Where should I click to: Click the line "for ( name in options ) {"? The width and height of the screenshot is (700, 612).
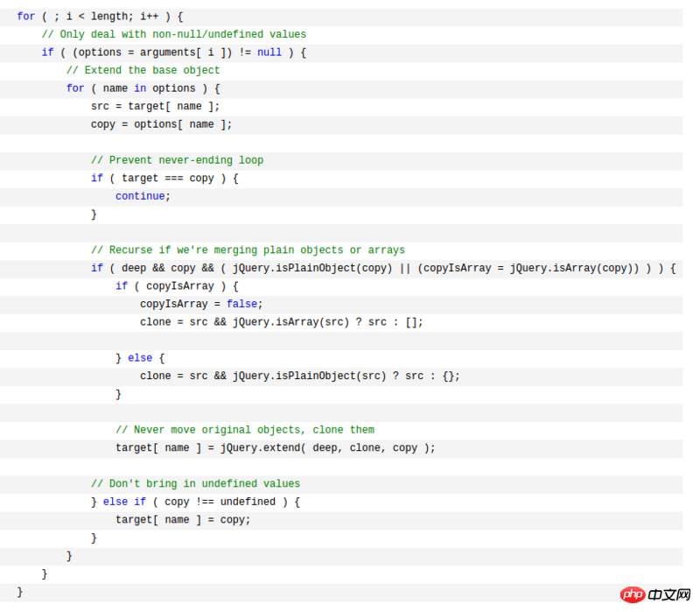(143, 88)
